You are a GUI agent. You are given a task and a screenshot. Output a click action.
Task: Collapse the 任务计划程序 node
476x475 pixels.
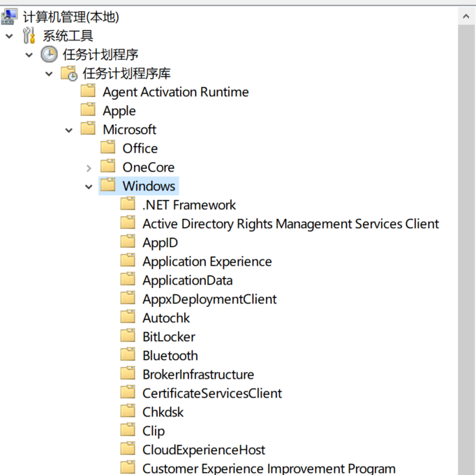coord(29,55)
